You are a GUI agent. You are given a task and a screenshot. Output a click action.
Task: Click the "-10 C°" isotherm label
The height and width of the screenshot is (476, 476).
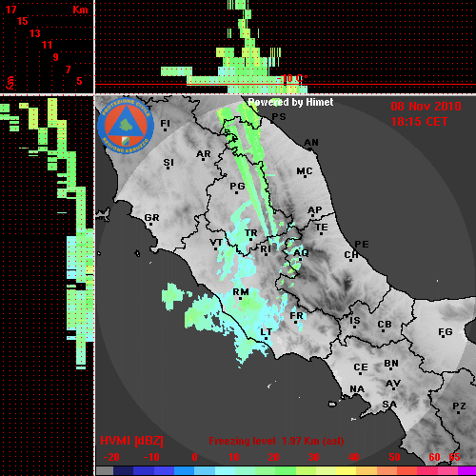[x=291, y=79]
